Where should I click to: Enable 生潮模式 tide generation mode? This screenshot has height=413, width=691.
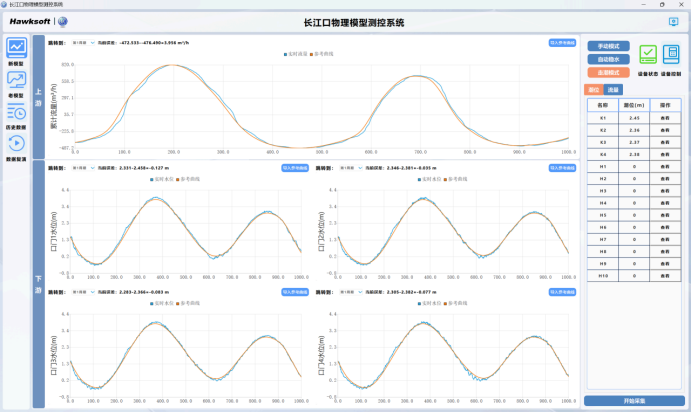click(608, 72)
